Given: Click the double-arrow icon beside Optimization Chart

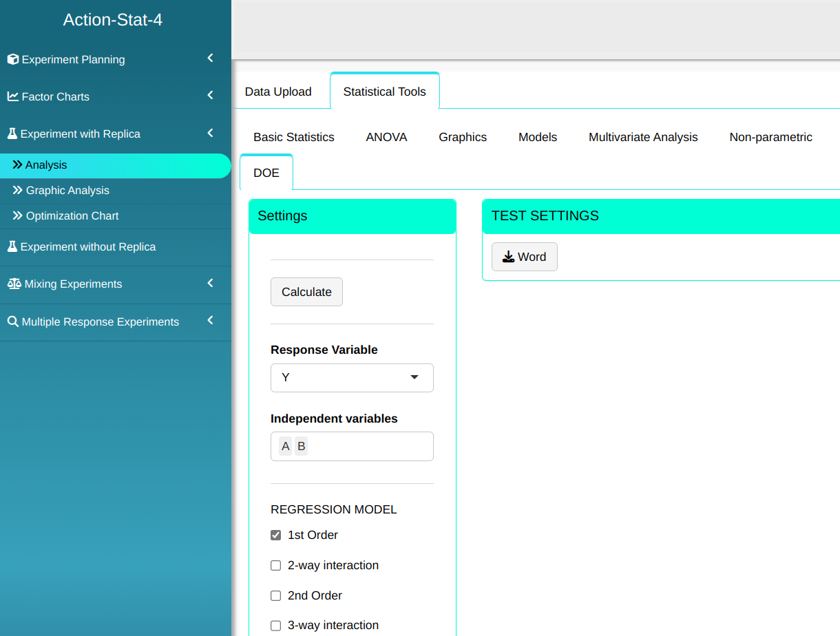Looking at the screenshot, I should click(x=18, y=215).
